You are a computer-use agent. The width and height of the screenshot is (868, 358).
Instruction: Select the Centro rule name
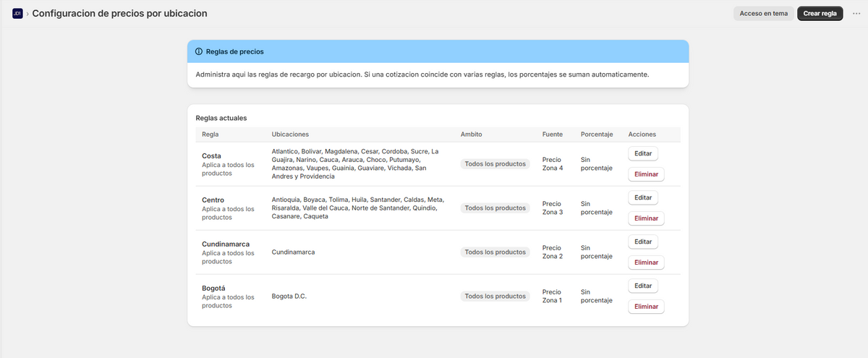(x=213, y=200)
